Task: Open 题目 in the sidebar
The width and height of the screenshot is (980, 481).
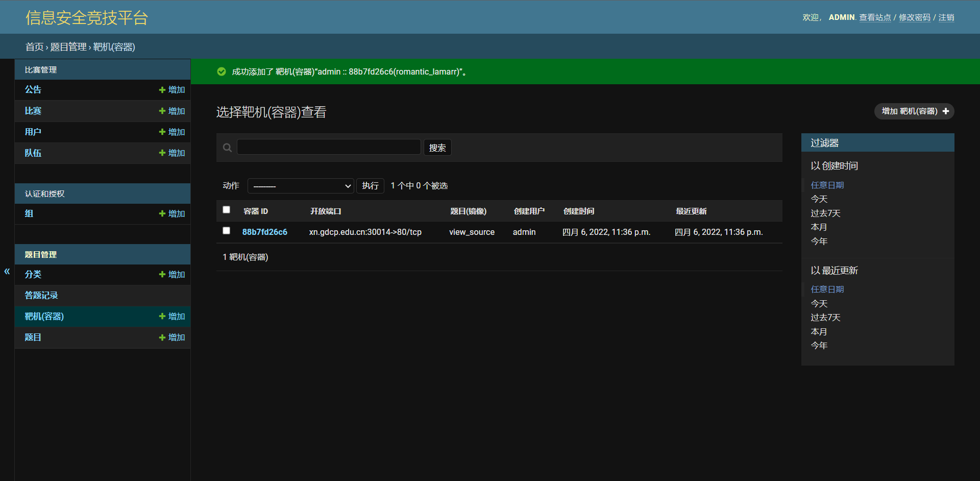Action: pyautogui.click(x=33, y=338)
